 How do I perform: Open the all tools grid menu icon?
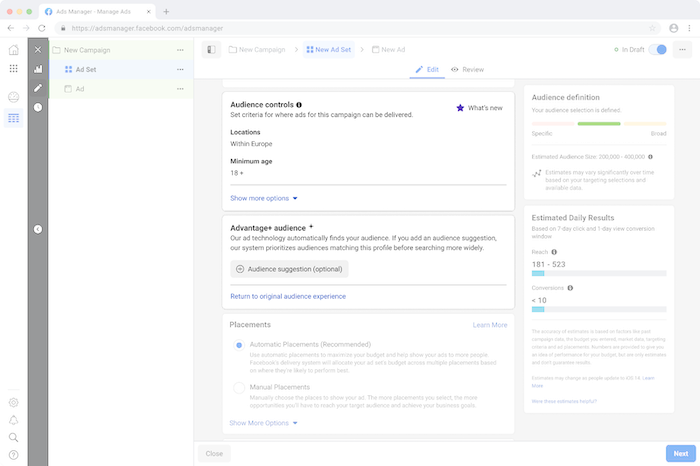point(13,69)
